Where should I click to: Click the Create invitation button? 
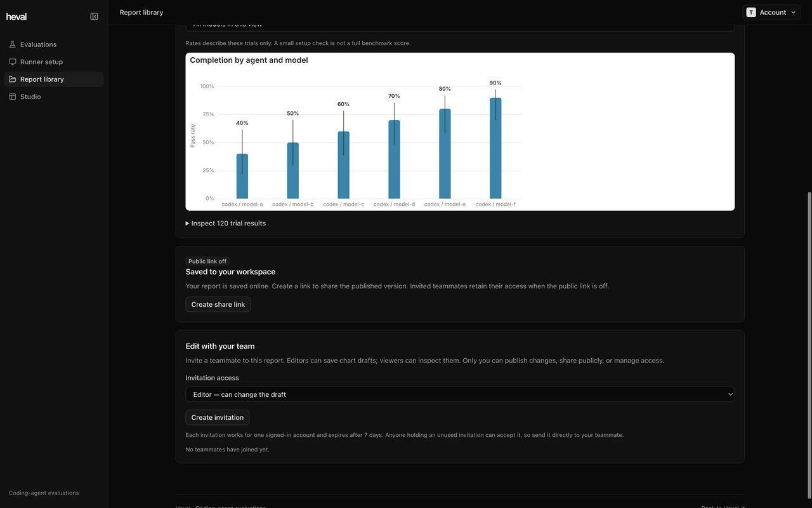(218, 417)
